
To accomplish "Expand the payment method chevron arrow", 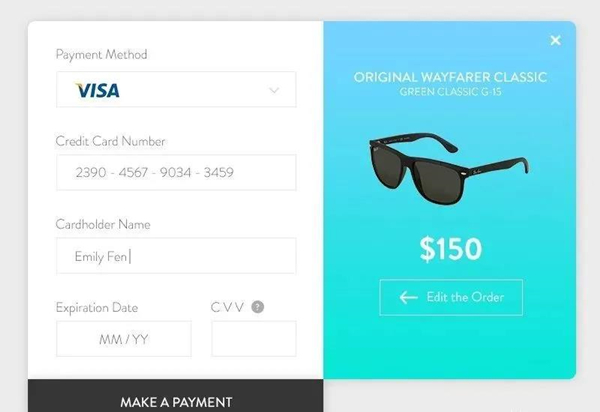I will point(274,90).
